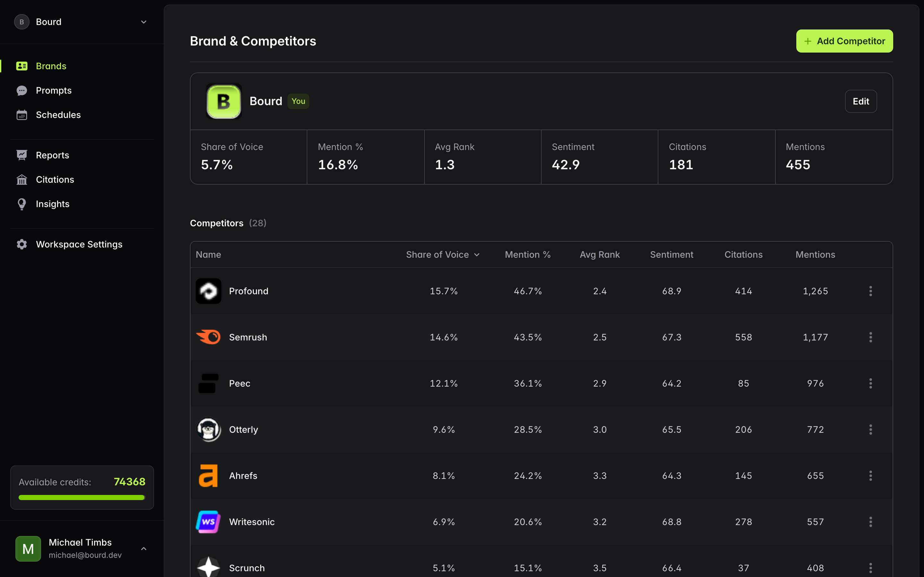This screenshot has width=924, height=577.
Task: Open the Writesonic row options menu
Action: click(x=870, y=522)
